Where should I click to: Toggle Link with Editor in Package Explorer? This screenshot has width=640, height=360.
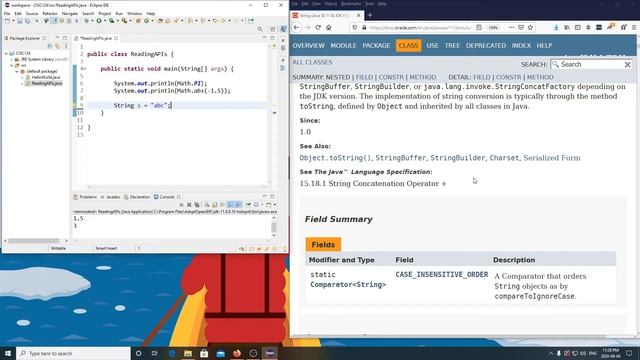click(58, 46)
